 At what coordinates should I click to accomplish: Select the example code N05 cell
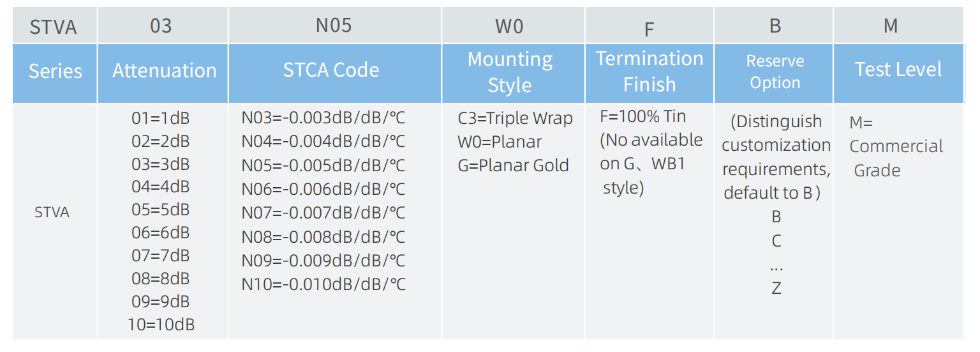click(x=335, y=26)
